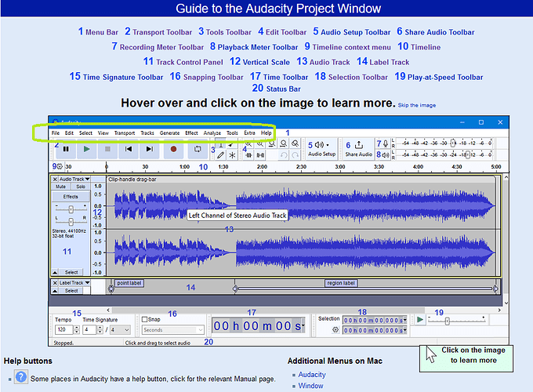
Task: Open the Time Signature denominator dropdown
Action: pyautogui.click(x=120, y=330)
